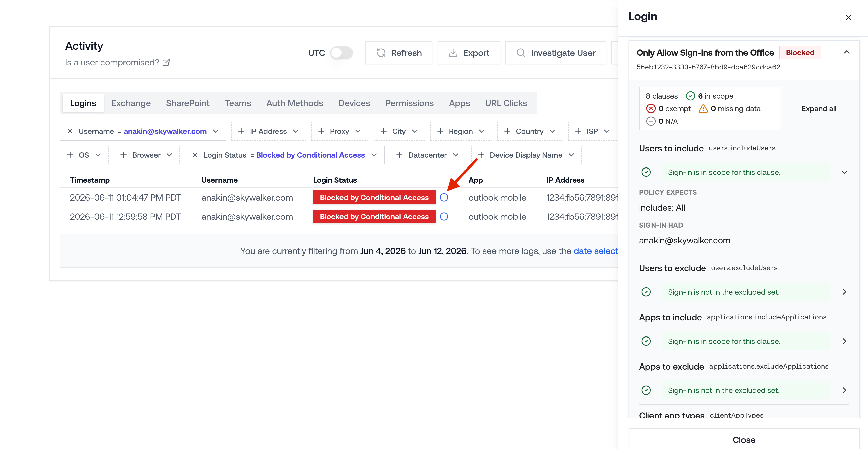
Task: Open the Permissions tab
Action: tap(409, 103)
